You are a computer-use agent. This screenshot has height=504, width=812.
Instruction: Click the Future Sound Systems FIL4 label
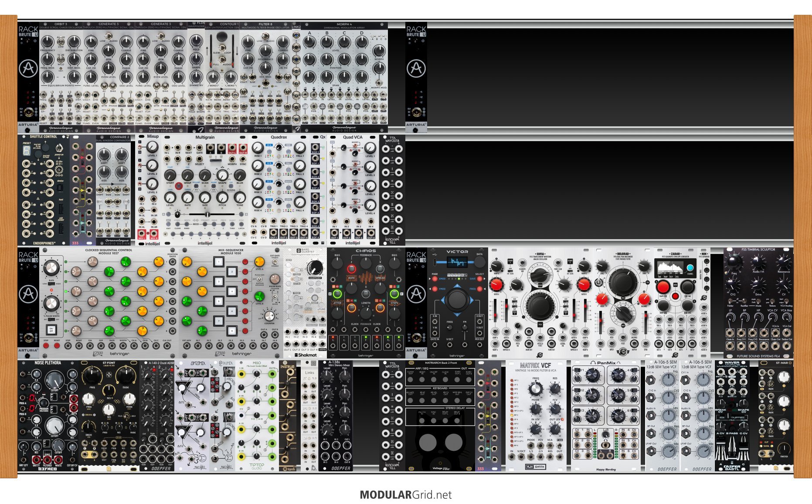coord(758,356)
